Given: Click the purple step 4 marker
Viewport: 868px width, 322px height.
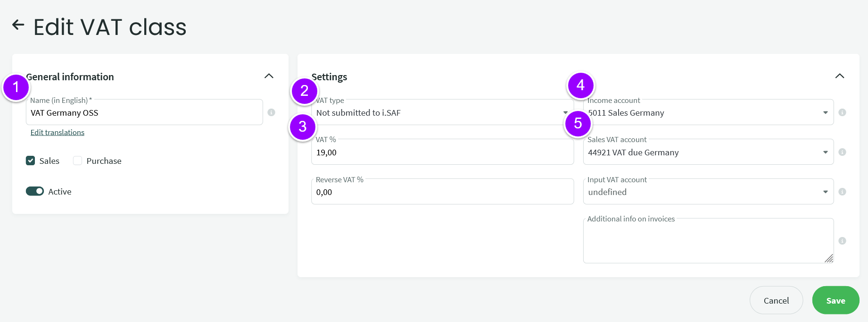Looking at the screenshot, I should point(580,85).
